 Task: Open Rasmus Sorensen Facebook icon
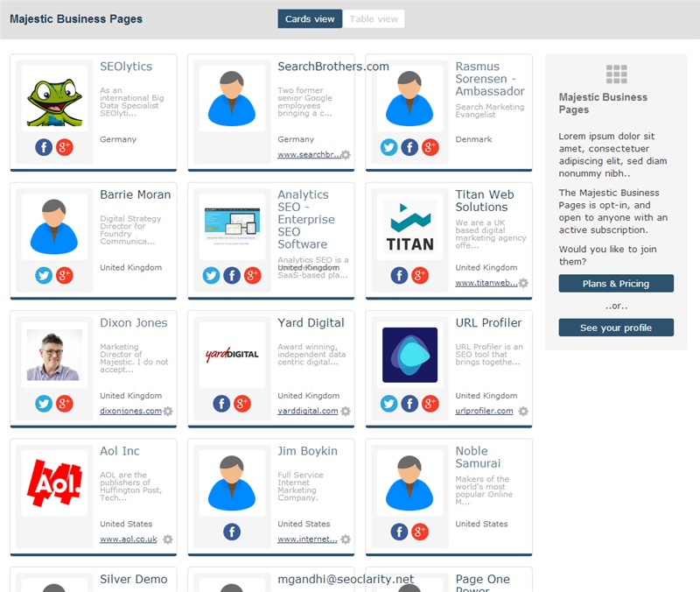point(409,147)
